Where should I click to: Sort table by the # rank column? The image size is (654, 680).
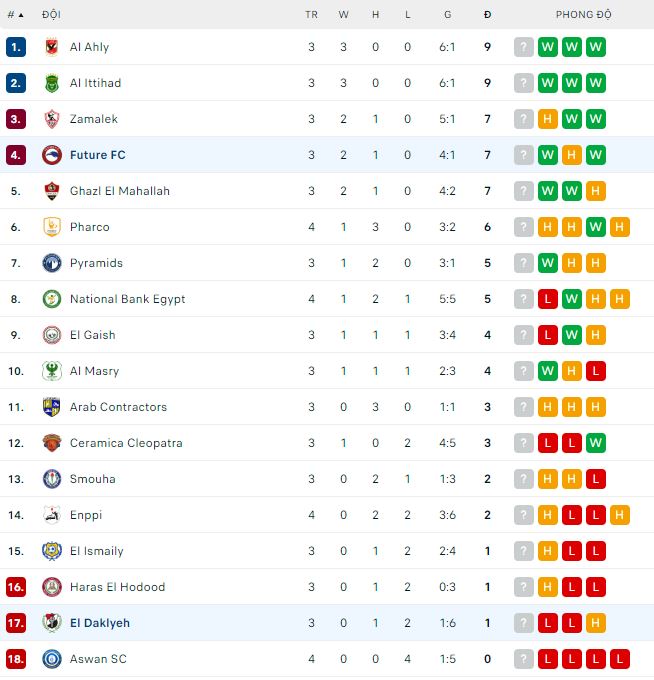coord(14,15)
